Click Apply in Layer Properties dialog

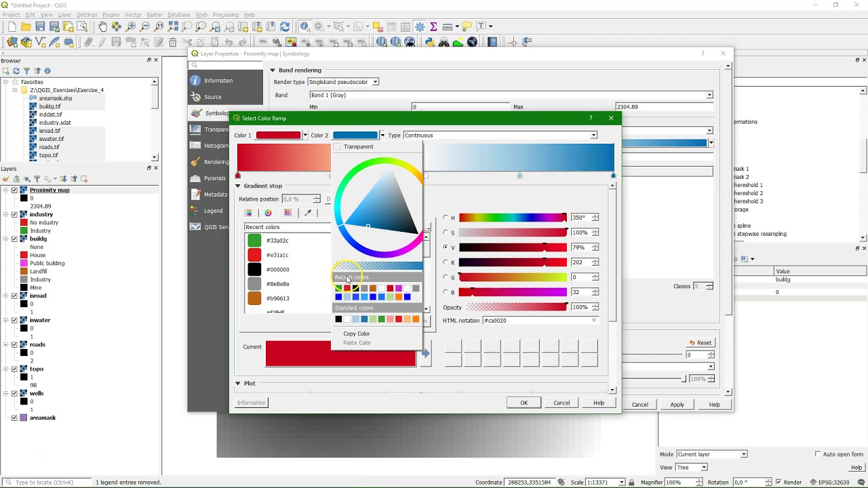pos(677,405)
